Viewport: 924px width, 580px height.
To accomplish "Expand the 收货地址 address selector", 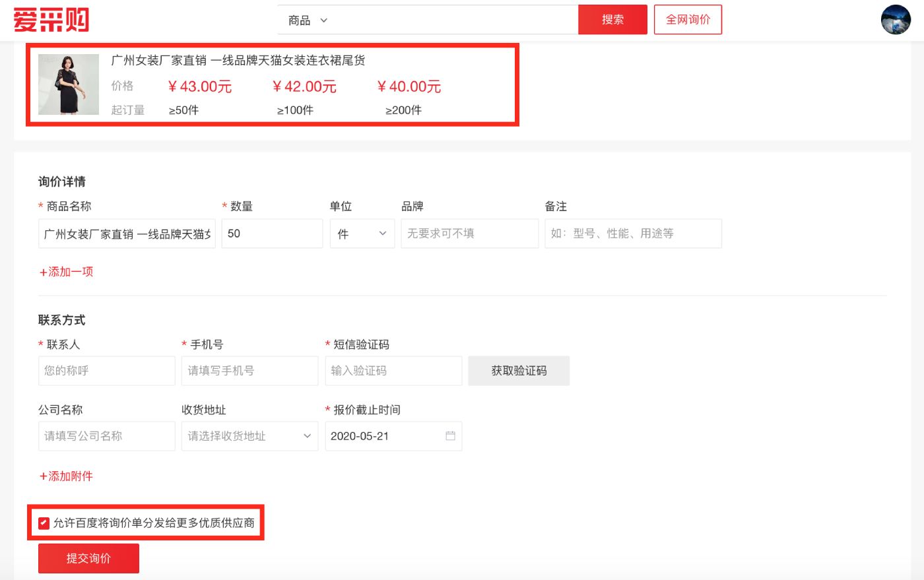I will tap(249, 436).
